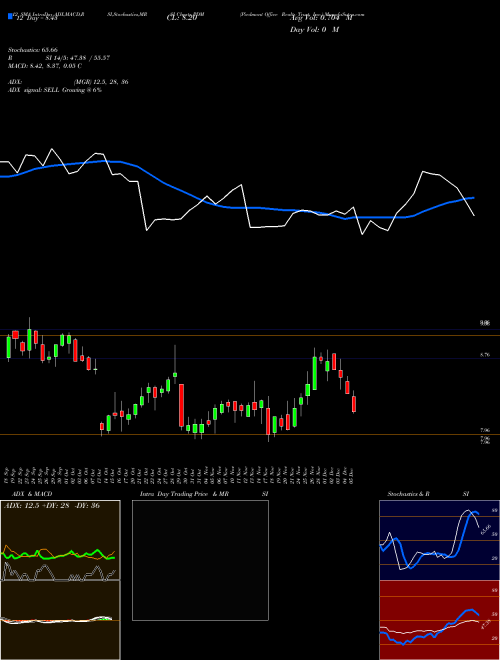The image size is (500, 660).
Task: Click the ADX line chart in the brown panel
Action: coord(60,540)
